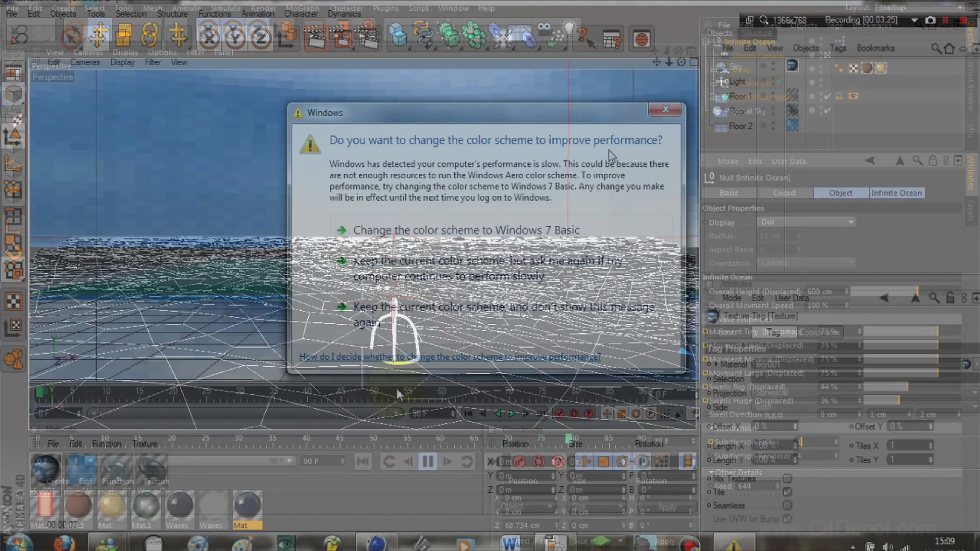
Task: Click the lock icon in Attributes header
Action: (932, 161)
